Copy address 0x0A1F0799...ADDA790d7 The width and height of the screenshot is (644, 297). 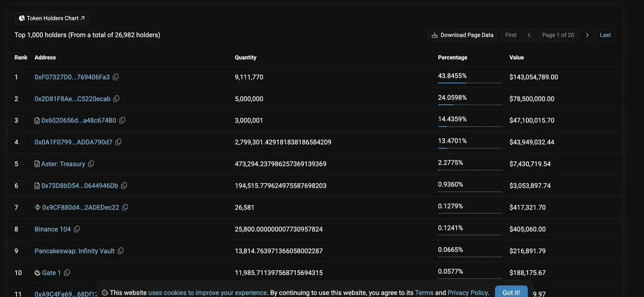click(x=118, y=142)
